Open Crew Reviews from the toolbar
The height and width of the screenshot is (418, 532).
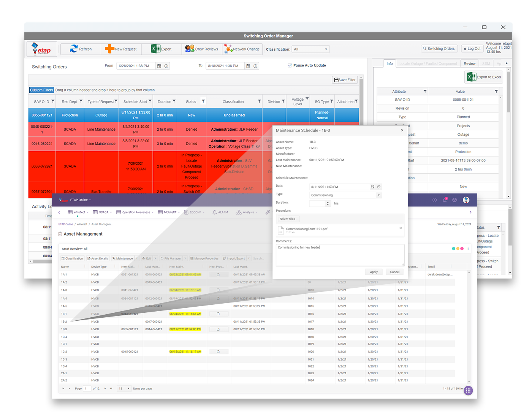tap(190, 49)
